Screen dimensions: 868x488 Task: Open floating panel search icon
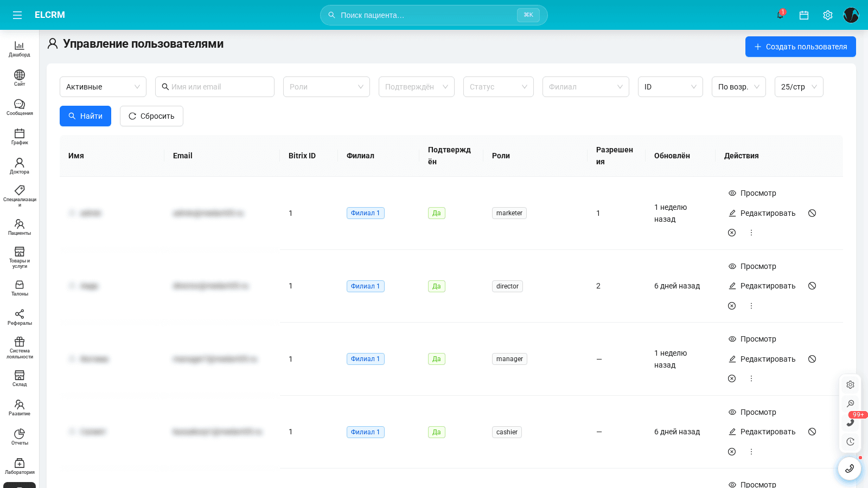(850, 403)
